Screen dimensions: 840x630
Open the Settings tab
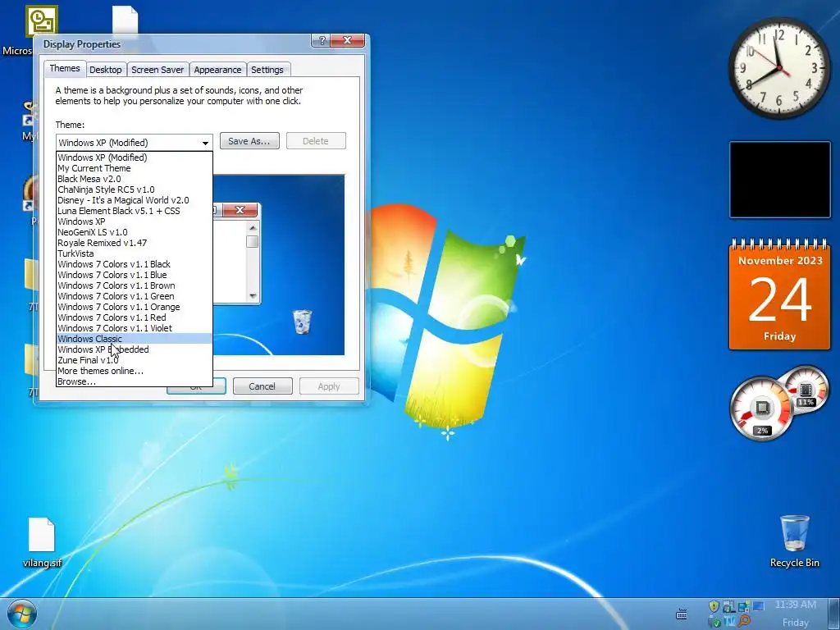[x=267, y=70]
